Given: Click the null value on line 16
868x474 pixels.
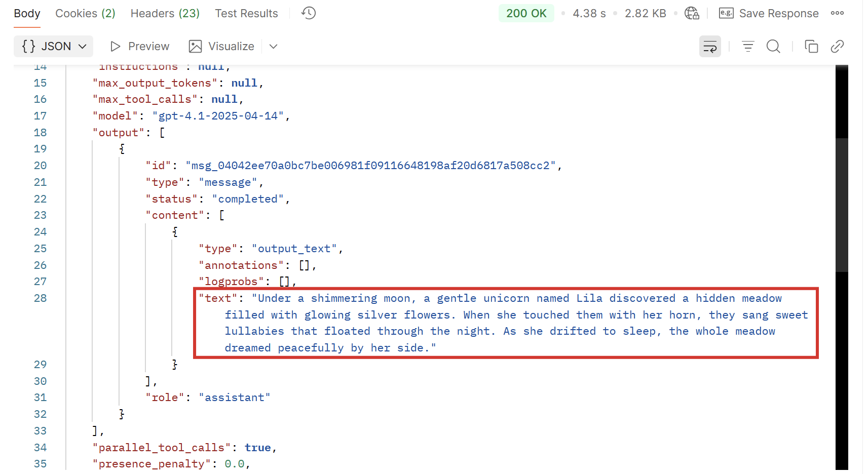Looking at the screenshot, I should [x=224, y=99].
